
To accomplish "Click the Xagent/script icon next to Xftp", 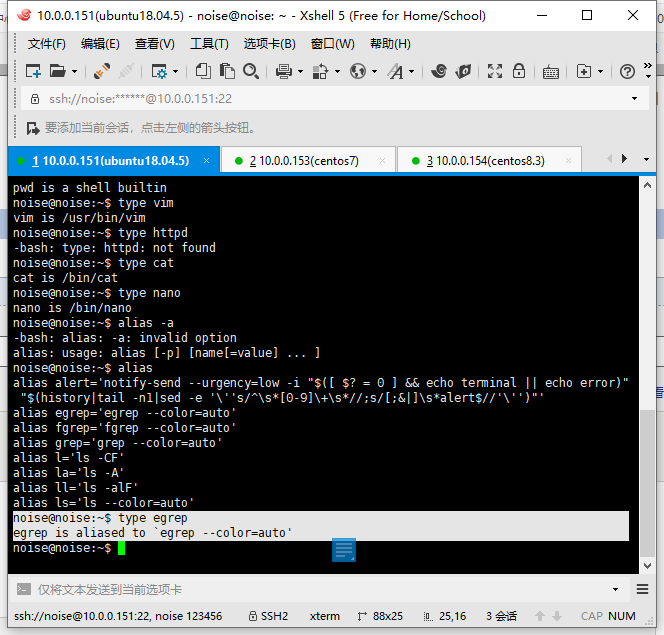I will [463, 71].
